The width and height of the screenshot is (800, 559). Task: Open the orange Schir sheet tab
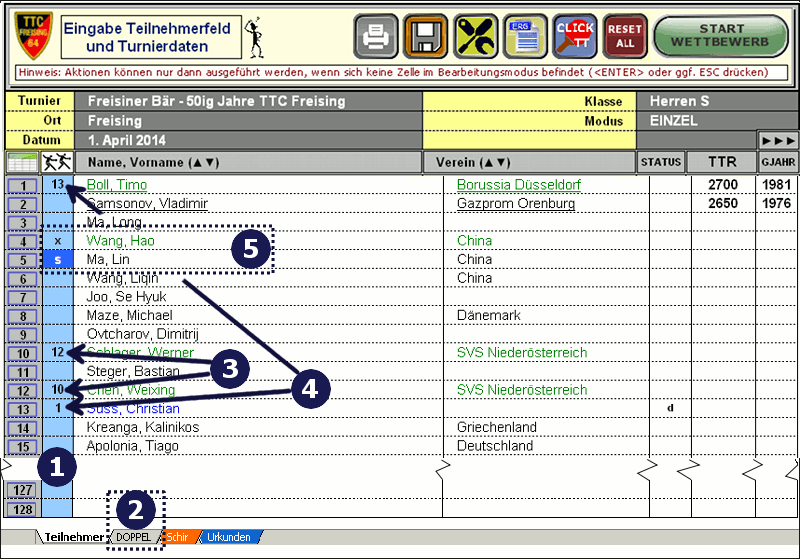pyautogui.click(x=179, y=537)
